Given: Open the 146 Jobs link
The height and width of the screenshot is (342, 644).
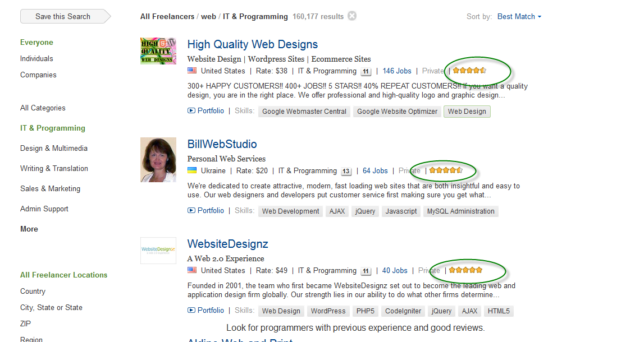Looking at the screenshot, I should coord(397,71).
